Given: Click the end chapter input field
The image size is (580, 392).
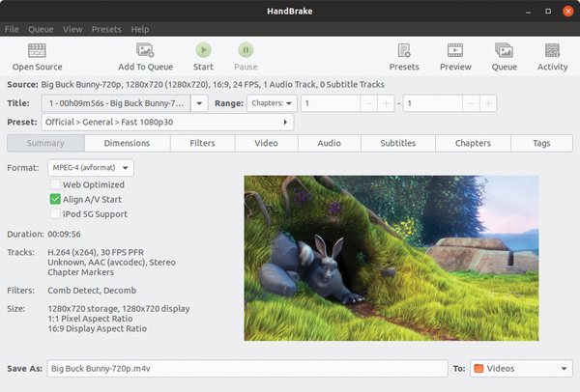Looking at the screenshot, I should tap(433, 103).
